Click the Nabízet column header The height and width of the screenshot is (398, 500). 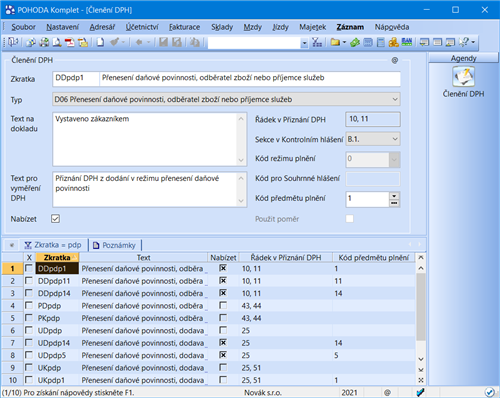coord(223,258)
